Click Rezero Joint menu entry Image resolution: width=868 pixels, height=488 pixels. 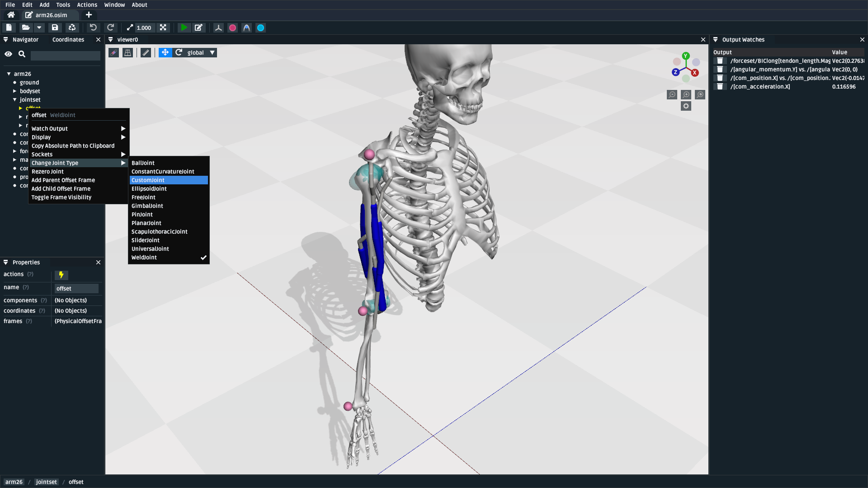(47, 172)
